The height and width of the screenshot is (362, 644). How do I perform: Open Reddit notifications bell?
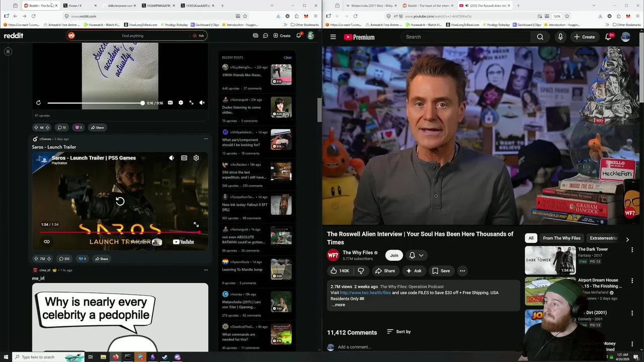[298, 36]
